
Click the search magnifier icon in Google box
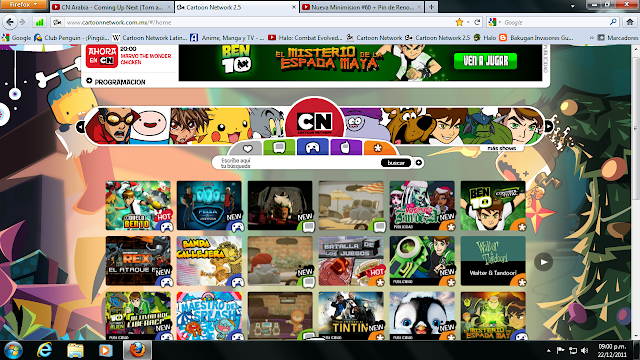[613, 22]
